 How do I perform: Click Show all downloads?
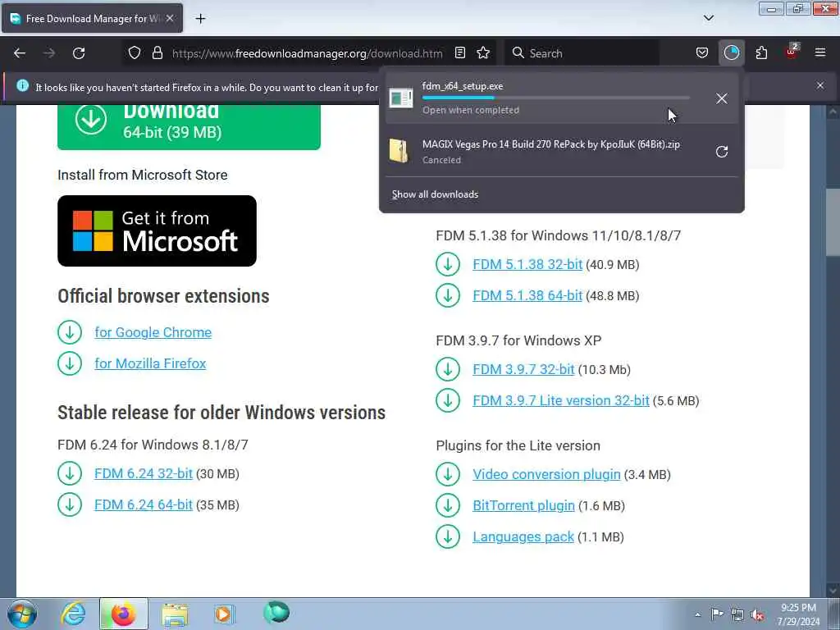[x=435, y=194]
